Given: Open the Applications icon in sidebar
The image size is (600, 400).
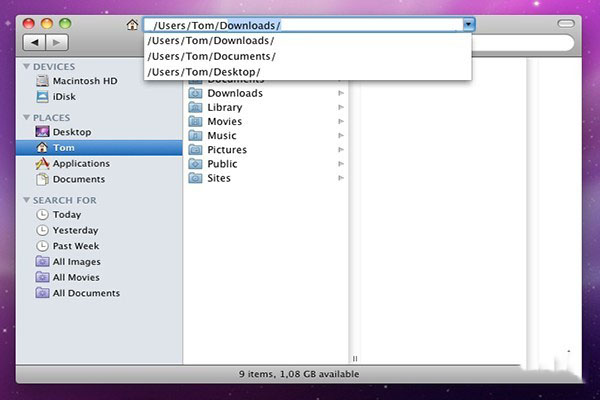Looking at the screenshot, I should tap(42, 163).
